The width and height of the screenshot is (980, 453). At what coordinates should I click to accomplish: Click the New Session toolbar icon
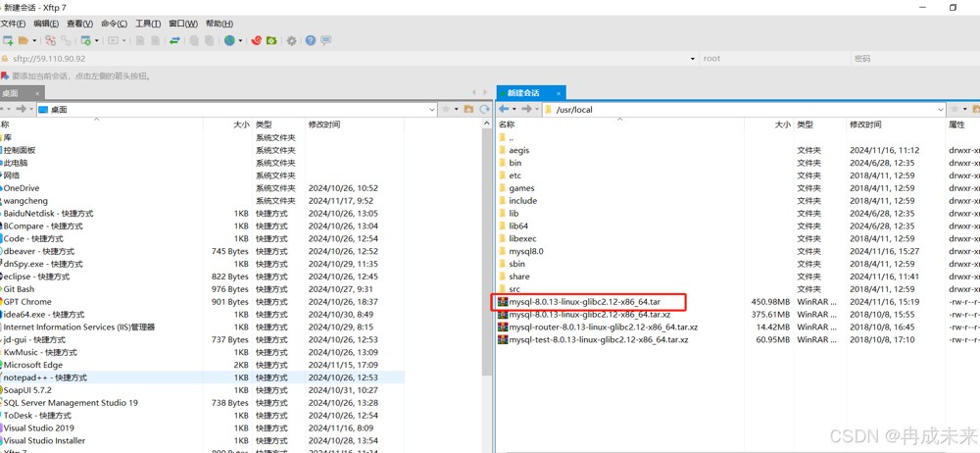pyautogui.click(x=8, y=40)
